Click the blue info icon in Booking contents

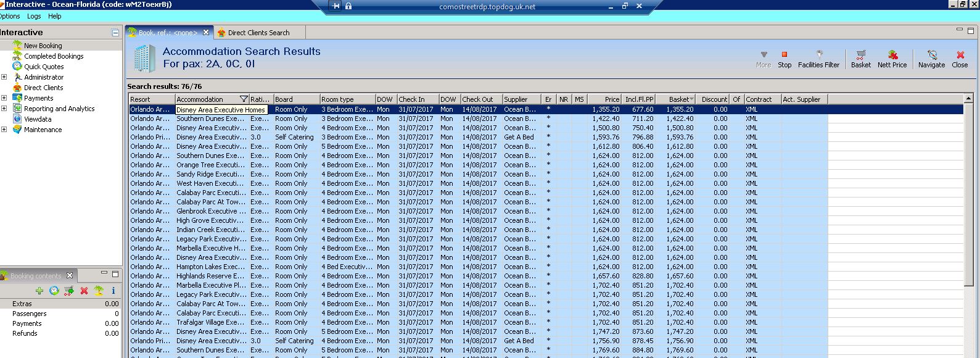pyautogui.click(x=113, y=291)
